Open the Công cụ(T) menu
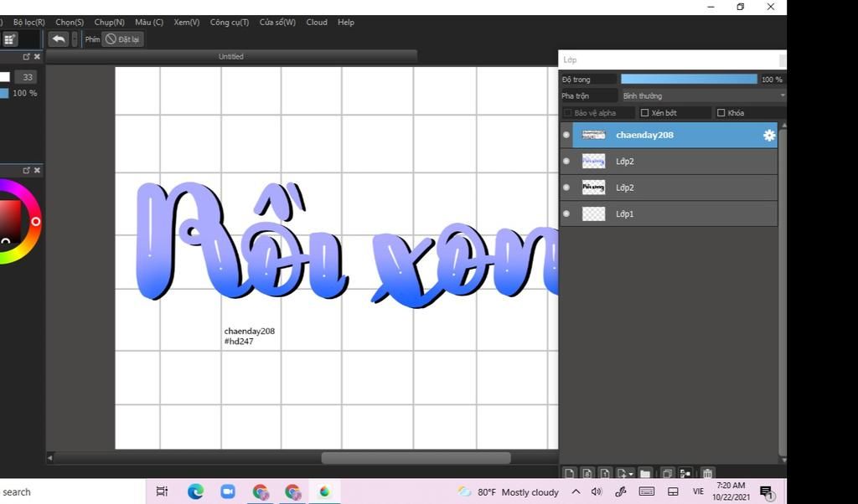 click(230, 23)
